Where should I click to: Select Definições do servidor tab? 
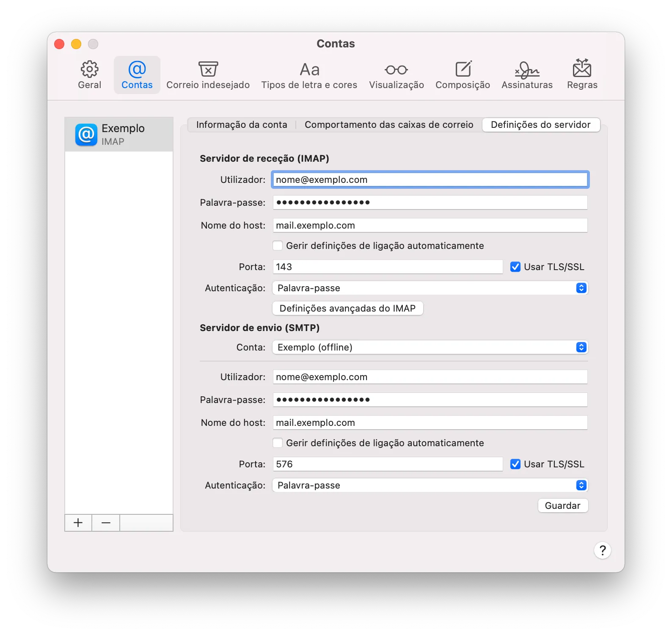pyautogui.click(x=541, y=124)
